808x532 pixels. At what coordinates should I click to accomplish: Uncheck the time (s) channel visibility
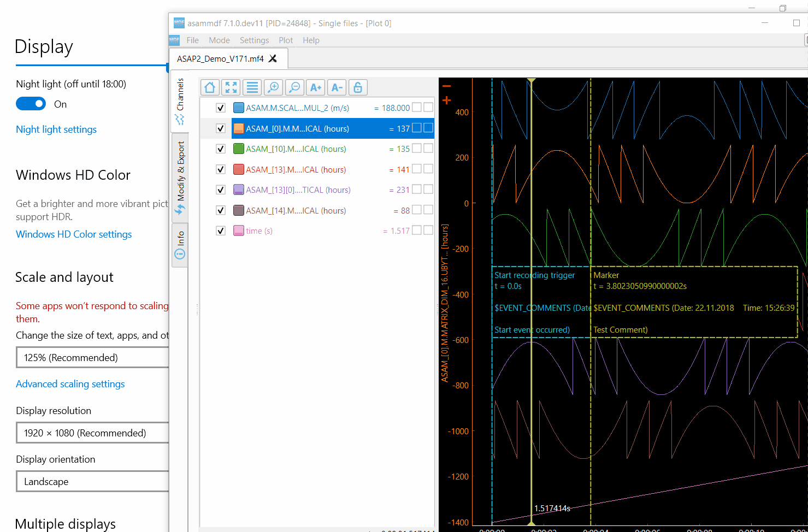(221, 230)
